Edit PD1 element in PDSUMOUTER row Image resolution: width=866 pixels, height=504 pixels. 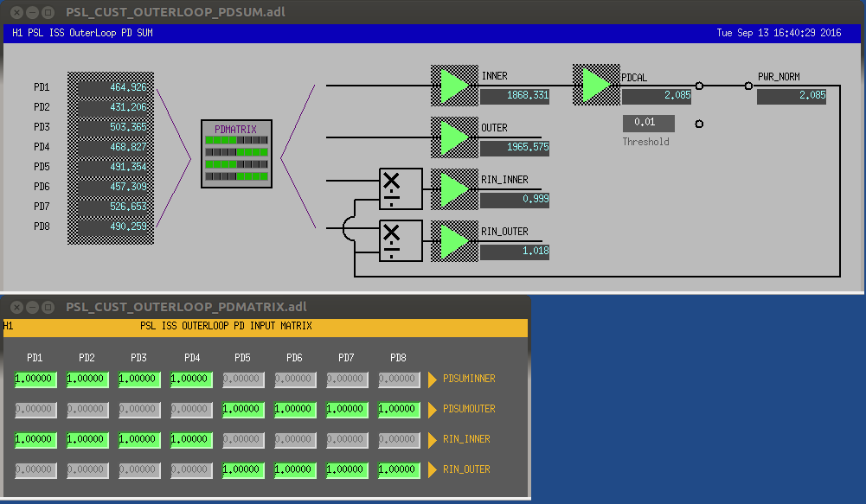35,410
